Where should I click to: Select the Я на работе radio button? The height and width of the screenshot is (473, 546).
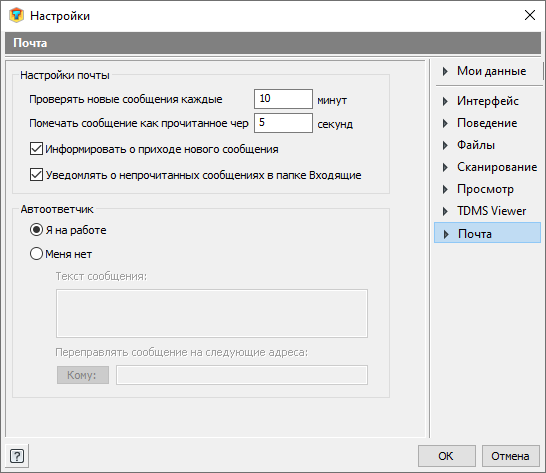(x=36, y=230)
